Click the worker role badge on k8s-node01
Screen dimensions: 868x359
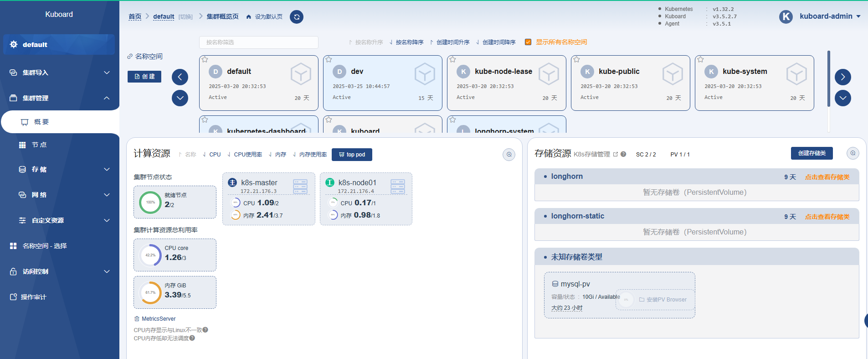click(330, 182)
